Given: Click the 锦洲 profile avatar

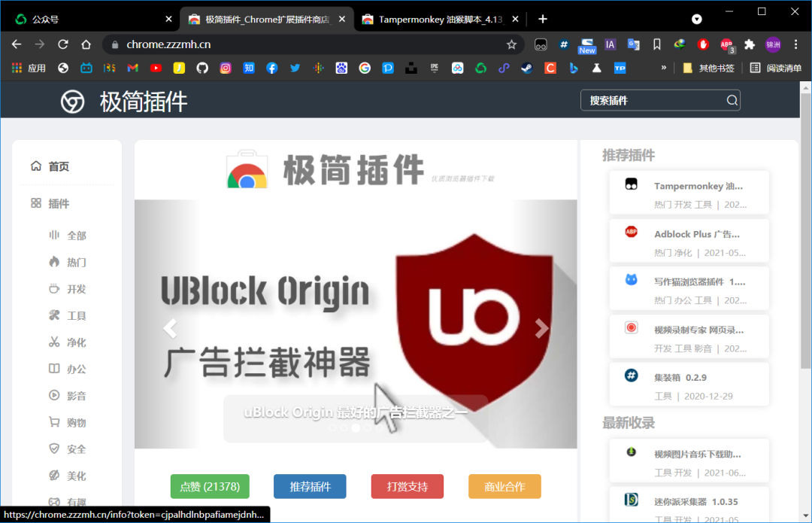Looking at the screenshot, I should pyautogui.click(x=773, y=44).
